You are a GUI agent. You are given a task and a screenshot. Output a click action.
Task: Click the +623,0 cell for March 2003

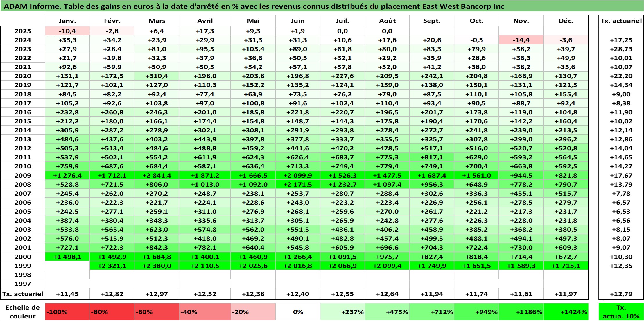pos(157,230)
